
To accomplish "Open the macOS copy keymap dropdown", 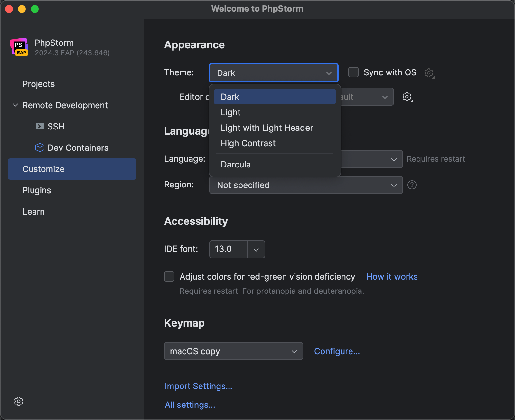I will [x=233, y=351].
